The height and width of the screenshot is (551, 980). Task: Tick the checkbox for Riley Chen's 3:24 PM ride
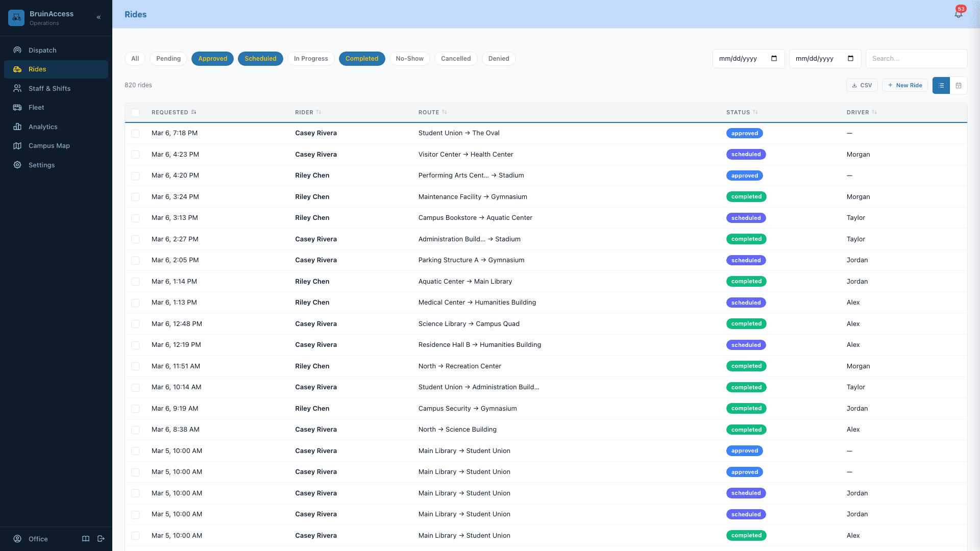tap(135, 197)
